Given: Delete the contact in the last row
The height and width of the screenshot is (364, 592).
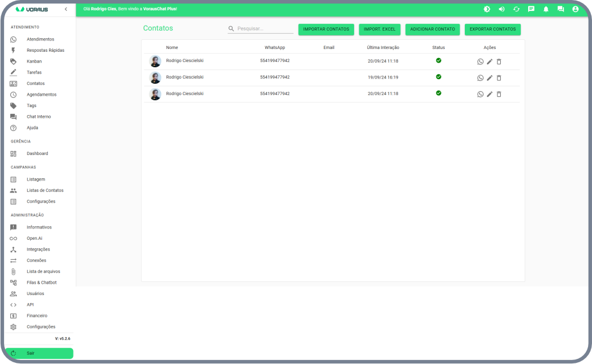Looking at the screenshot, I should (x=498, y=94).
